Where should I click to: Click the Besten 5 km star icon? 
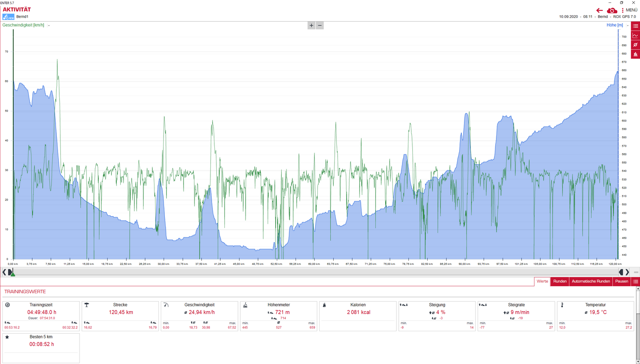7,337
